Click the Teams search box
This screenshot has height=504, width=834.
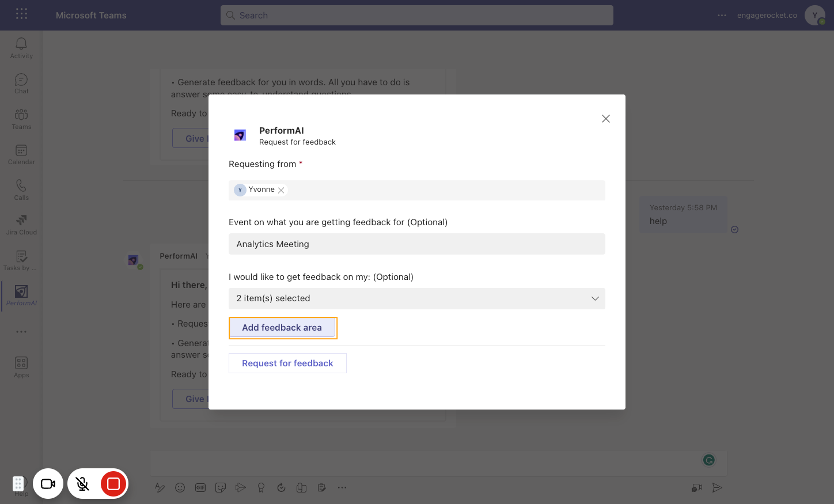click(417, 16)
